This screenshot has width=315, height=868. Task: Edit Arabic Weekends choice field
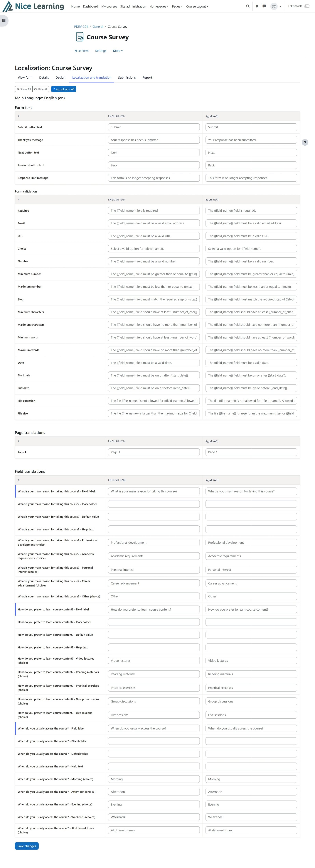pyautogui.click(x=251, y=817)
